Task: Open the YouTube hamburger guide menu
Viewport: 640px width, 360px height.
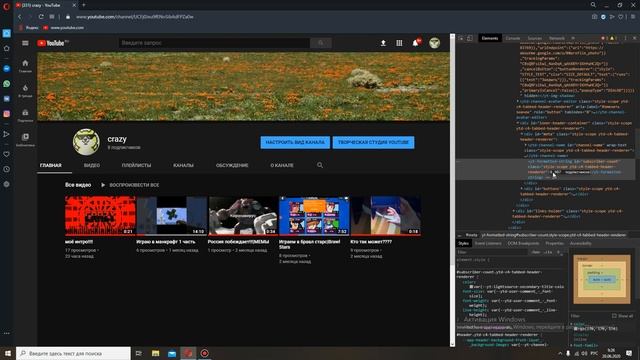Action: pos(25,43)
